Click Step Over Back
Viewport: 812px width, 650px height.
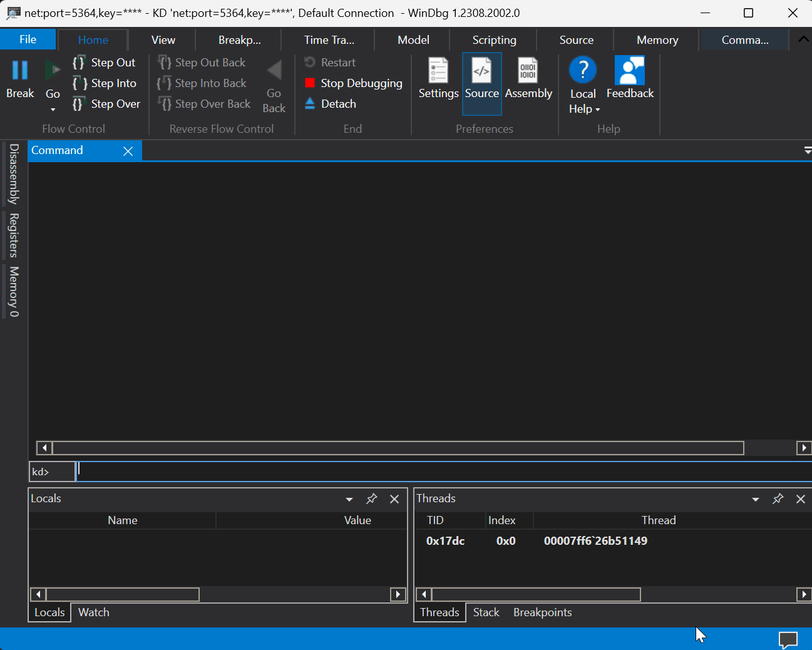204,104
